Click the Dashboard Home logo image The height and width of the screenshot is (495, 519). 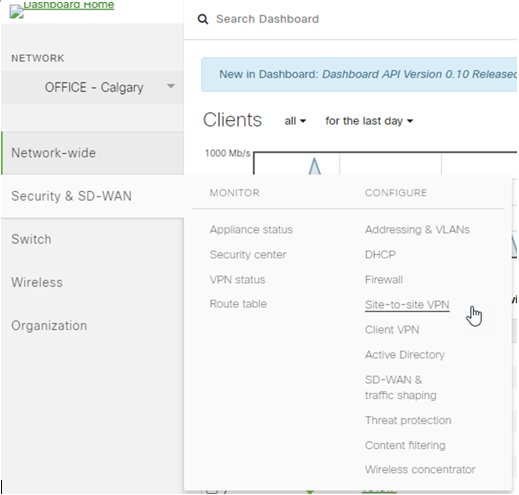16,12
